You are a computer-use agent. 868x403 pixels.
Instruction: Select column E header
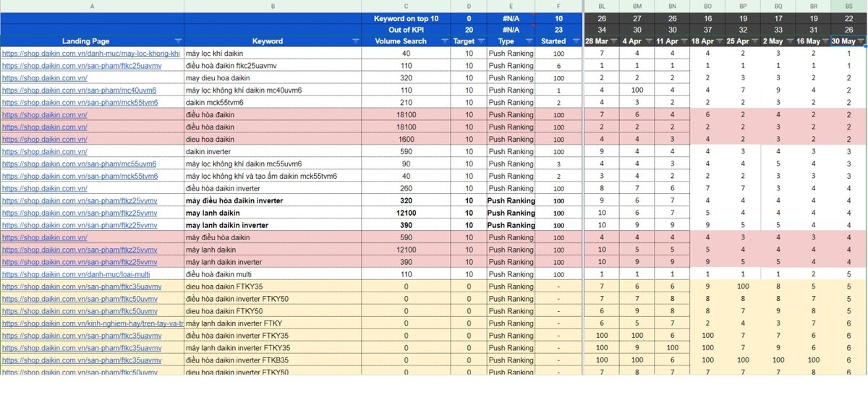[x=511, y=6]
